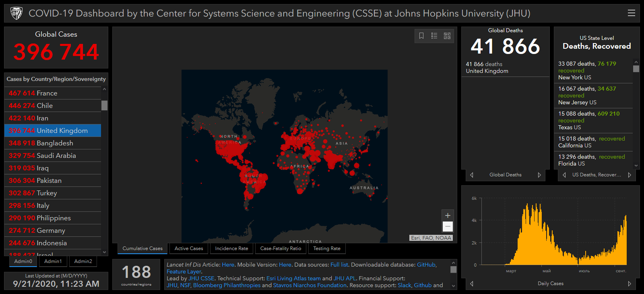Go to previous panel left of Global Deaths

(472, 175)
